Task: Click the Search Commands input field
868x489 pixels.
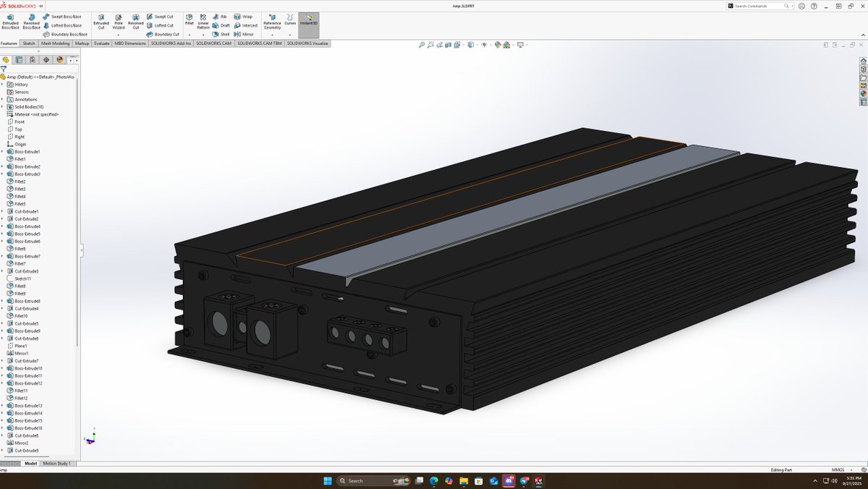Action: coord(759,6)
